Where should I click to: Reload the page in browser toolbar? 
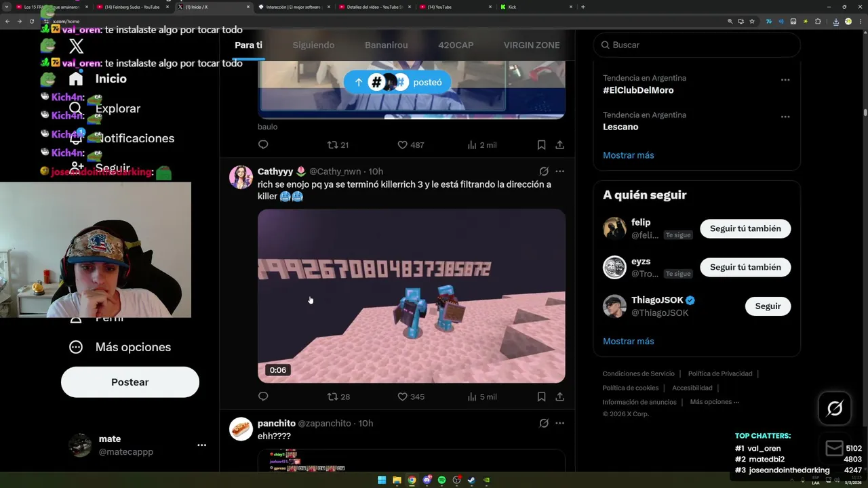tap(31, 21)
